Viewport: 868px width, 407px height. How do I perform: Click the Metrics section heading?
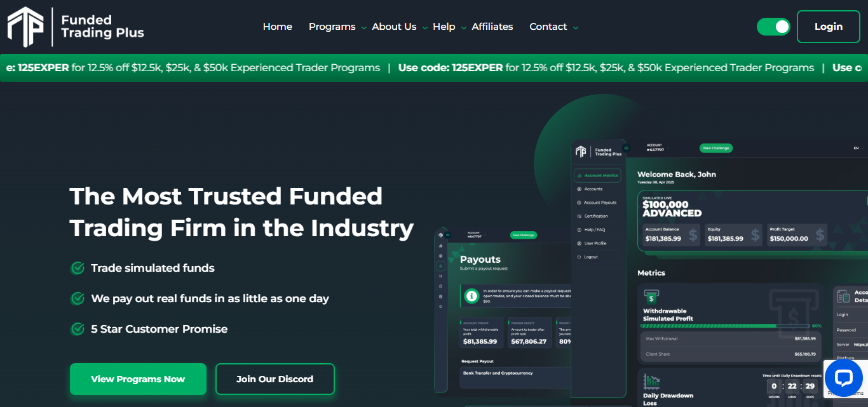(x=651, y=273)
